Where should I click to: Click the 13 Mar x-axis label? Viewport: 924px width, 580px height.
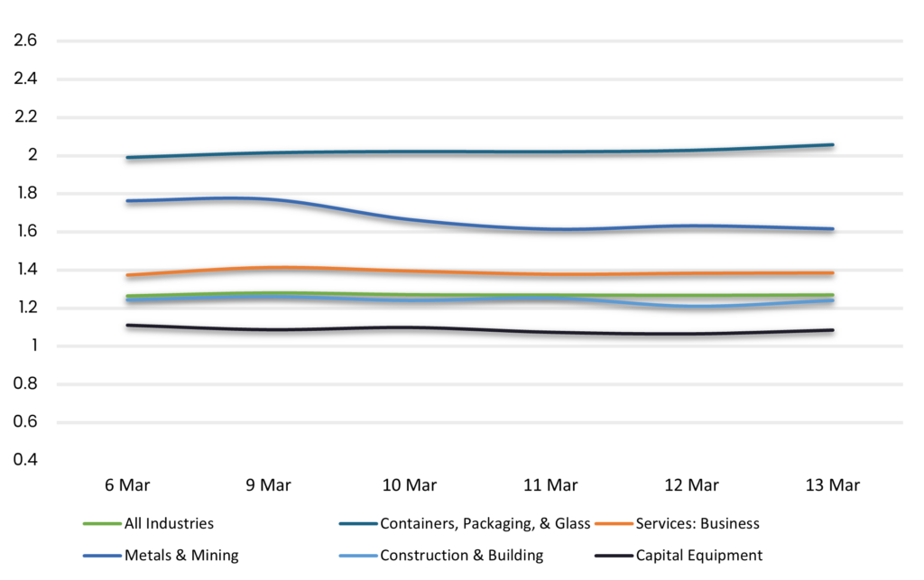pos(832,485)
